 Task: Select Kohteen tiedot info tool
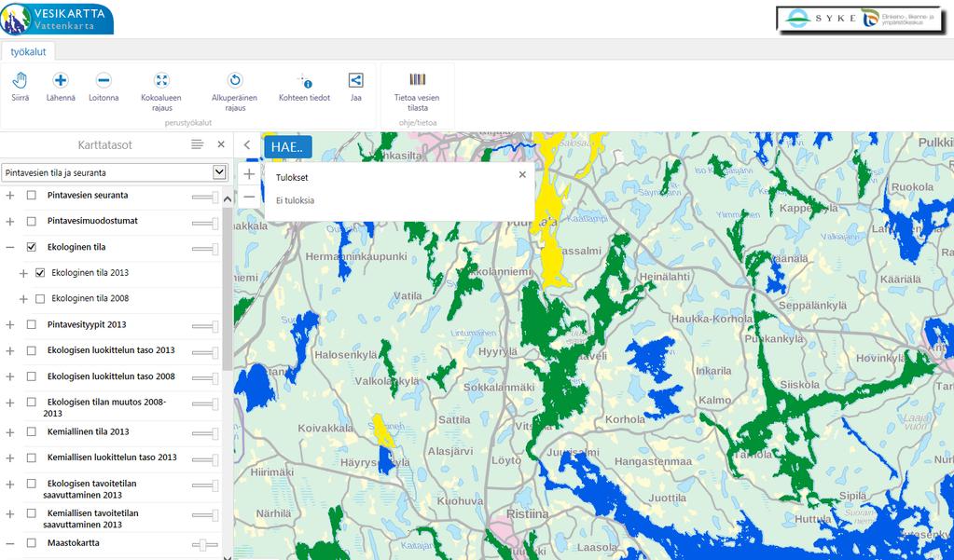click(304, 80)
